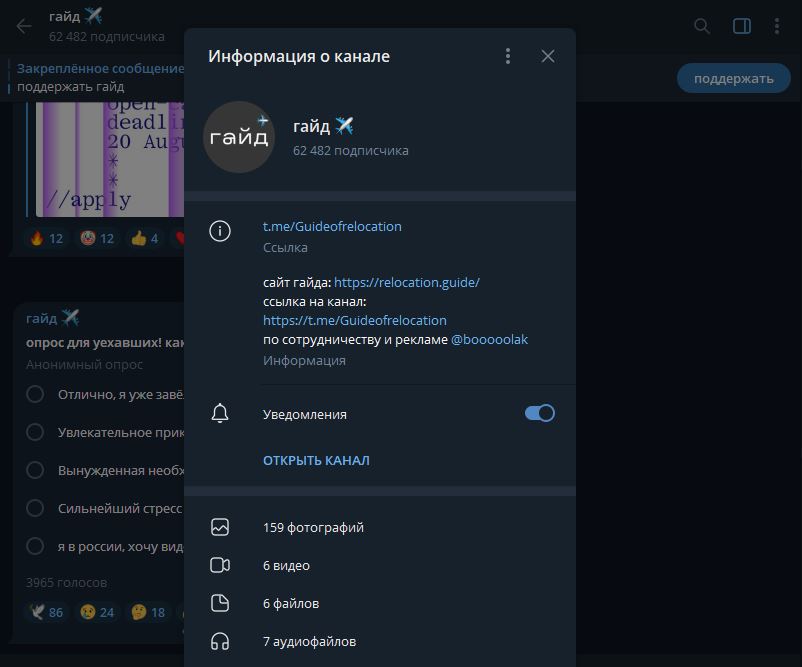Open the photos gallery icon in shared media
This screenshot has width=802, height=667.
coord(222,527)
